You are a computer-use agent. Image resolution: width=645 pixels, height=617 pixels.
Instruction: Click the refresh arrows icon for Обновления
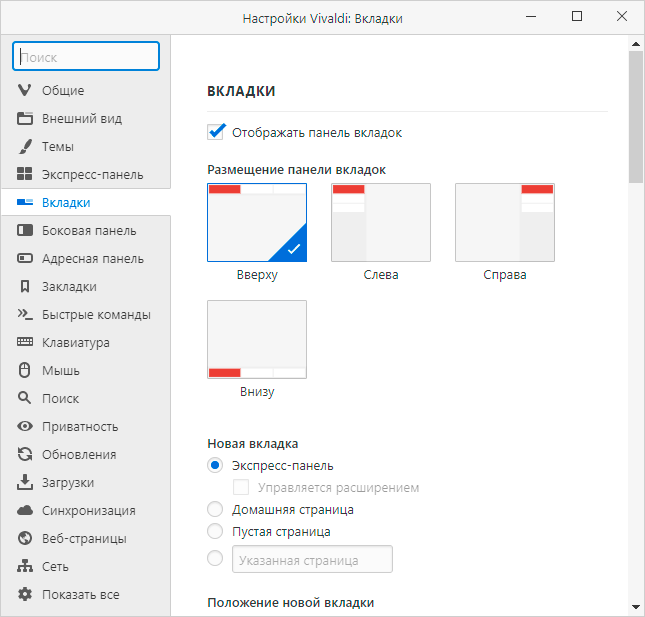pos(25,454)
